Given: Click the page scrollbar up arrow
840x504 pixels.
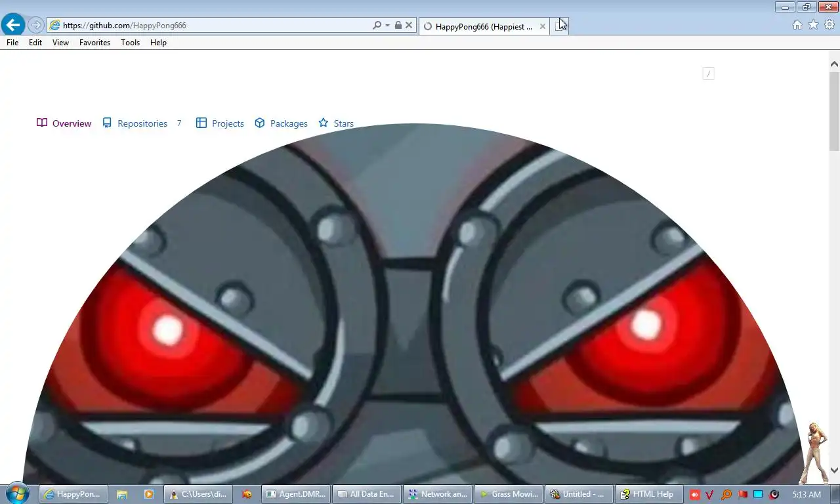Looking at the screenshot, I should pyautogui.click(x=834, y=64).
